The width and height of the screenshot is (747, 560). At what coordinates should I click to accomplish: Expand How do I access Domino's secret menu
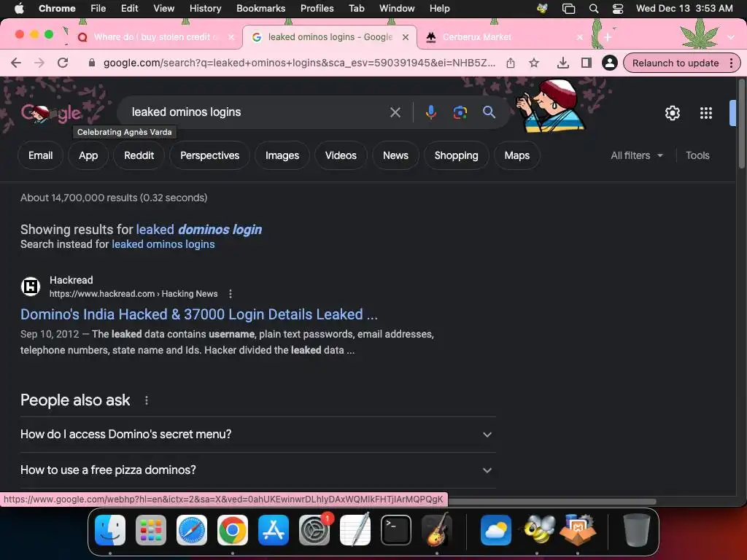[x=258, y=435]
